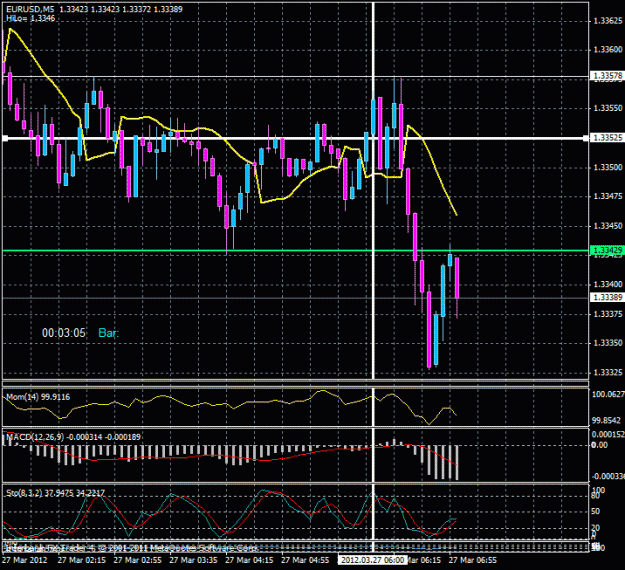Viewport: 625px width, 570px height.
Task: Click the 27 Mar 04:55 time axis label
Action: click(x=305, y=560)
